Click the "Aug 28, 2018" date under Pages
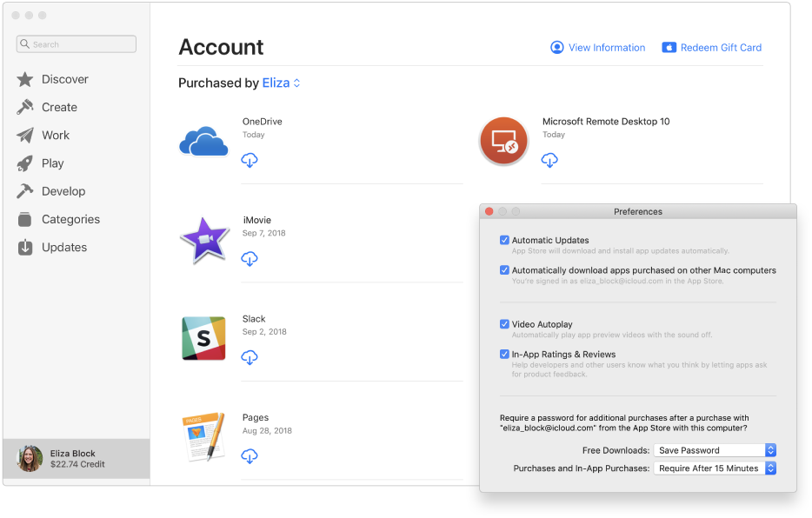Viewport: 812px width, 518px height. click(267, 430)
